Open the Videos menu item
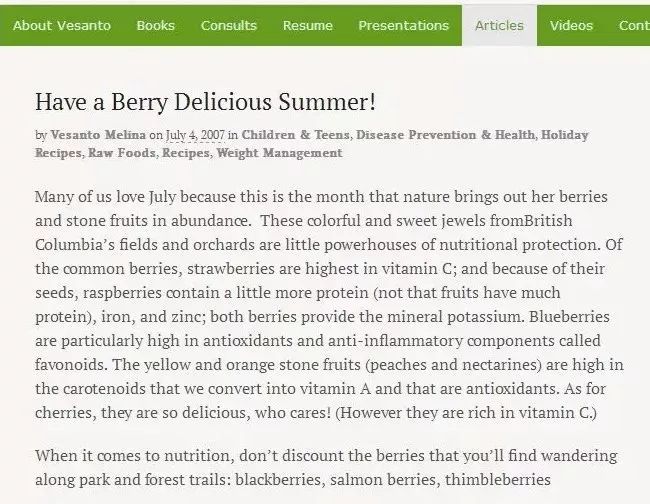This screenshot has height=504, width=650. tap(571, 26)
